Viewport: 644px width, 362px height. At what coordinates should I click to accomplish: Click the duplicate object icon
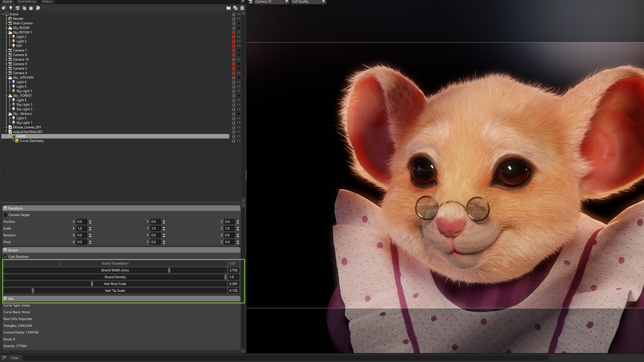(235, 8)
